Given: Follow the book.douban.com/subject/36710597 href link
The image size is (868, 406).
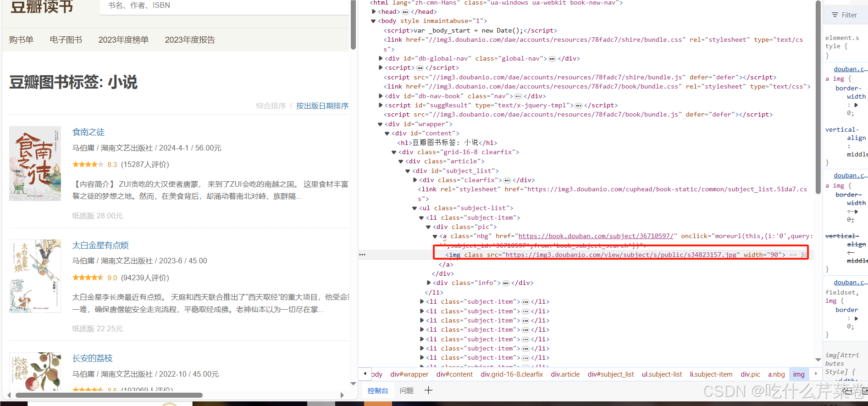Looking at the screenshot, I should click(x=596, y=236).
